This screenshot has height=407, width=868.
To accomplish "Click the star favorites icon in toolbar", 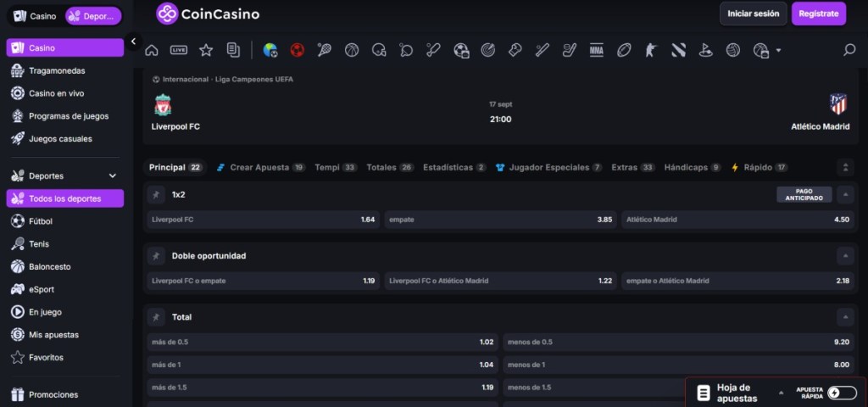I will click(x=206, y=50).
